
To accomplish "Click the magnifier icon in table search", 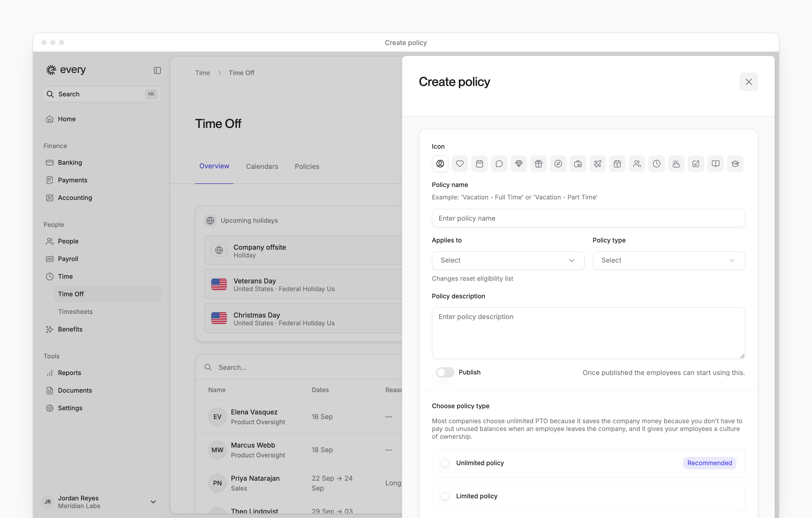I will click(208, 367).
